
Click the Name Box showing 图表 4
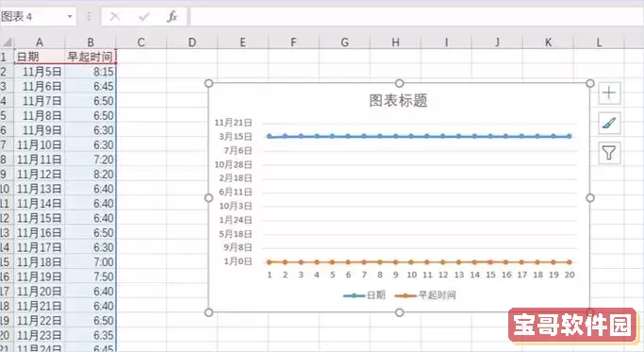(33, 17)
